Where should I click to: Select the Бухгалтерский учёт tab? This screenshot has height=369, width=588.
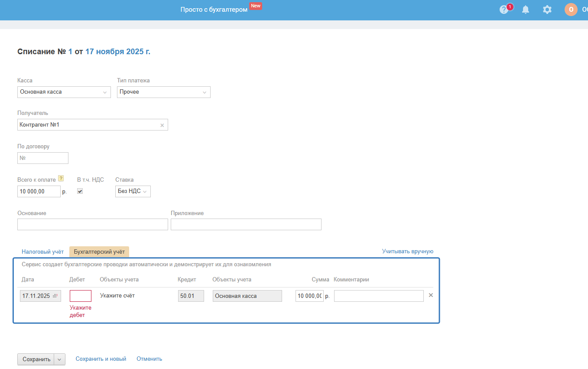(x=99, y=251)
